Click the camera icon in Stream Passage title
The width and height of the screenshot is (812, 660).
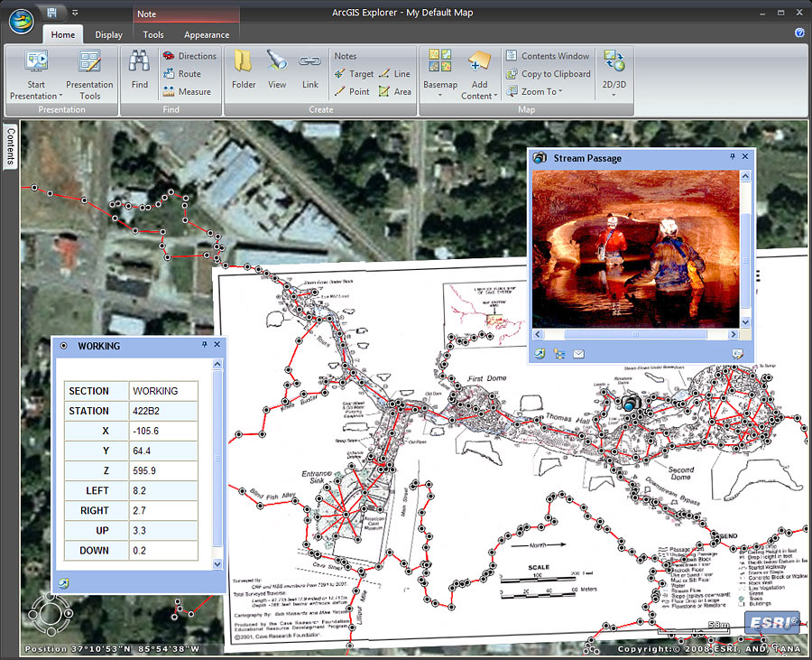540,157
